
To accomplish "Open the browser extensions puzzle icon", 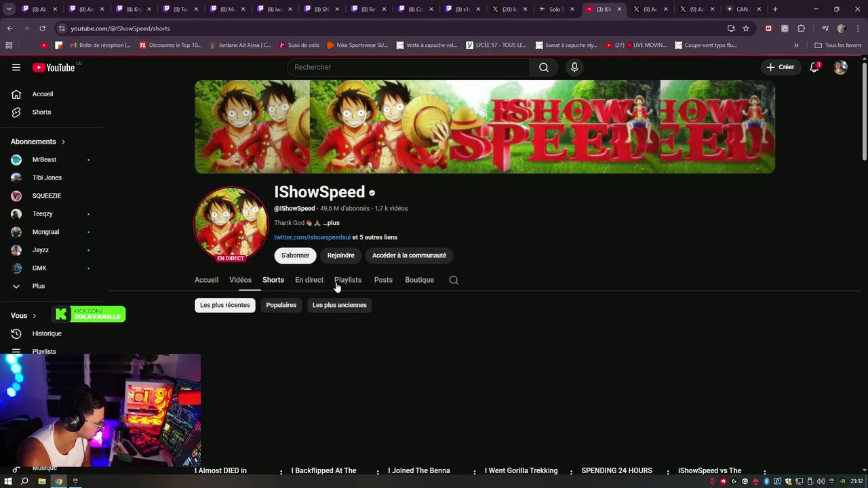I will 801,28.
